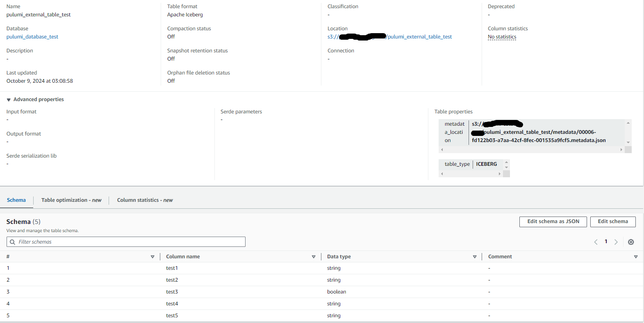The width and height of the screenshot is (644, 323).
Task: Click the Column name header
Action: 183,257
